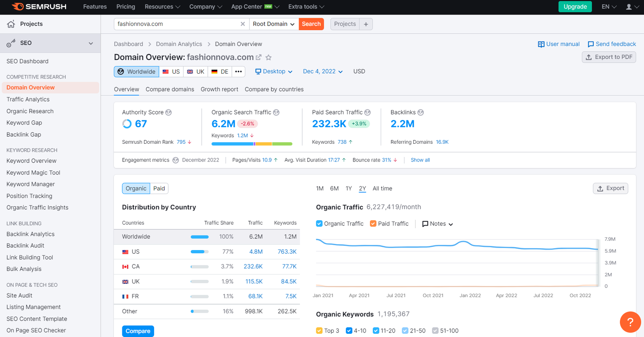Open the user account profile icon

(629, 7)
